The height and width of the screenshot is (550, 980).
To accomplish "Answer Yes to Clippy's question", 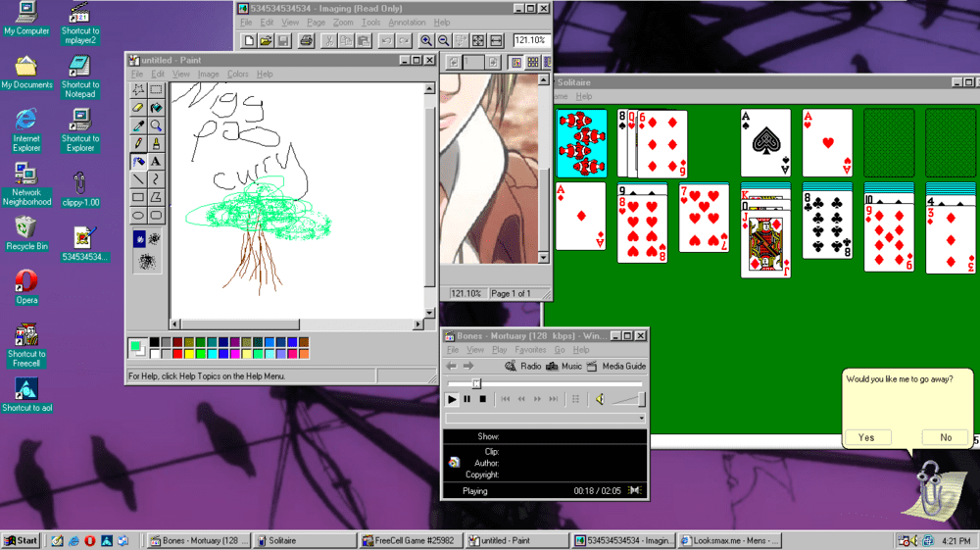I will pos(866,437).
